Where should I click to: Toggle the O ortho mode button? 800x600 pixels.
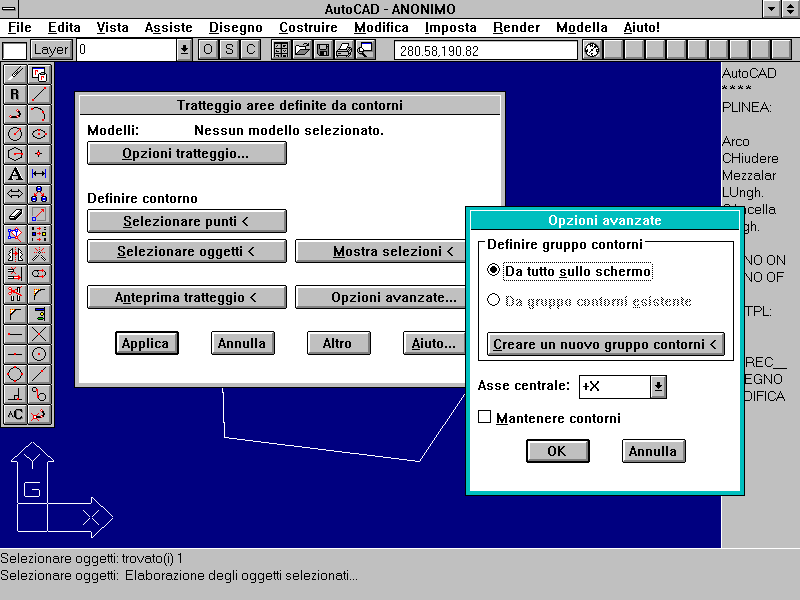tap(208, 50)
